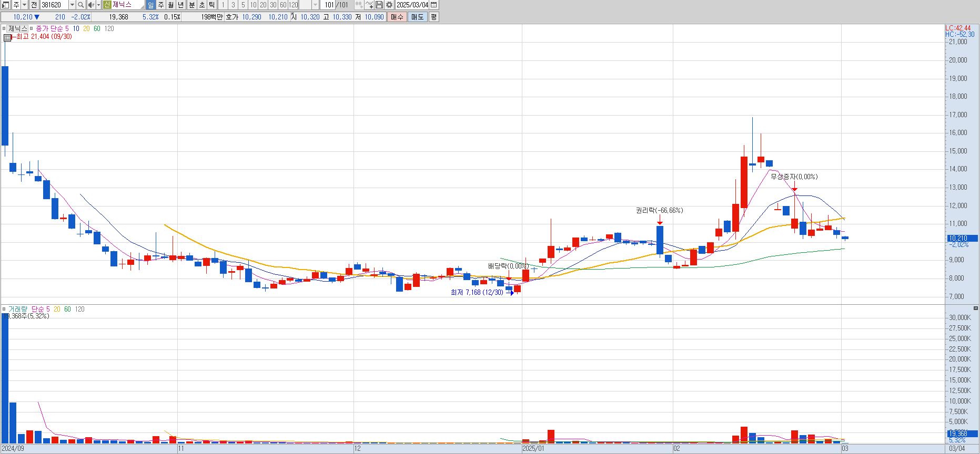Click the 종가 단순 5 moving average label

pyautogui.click(x=52, y=29)
